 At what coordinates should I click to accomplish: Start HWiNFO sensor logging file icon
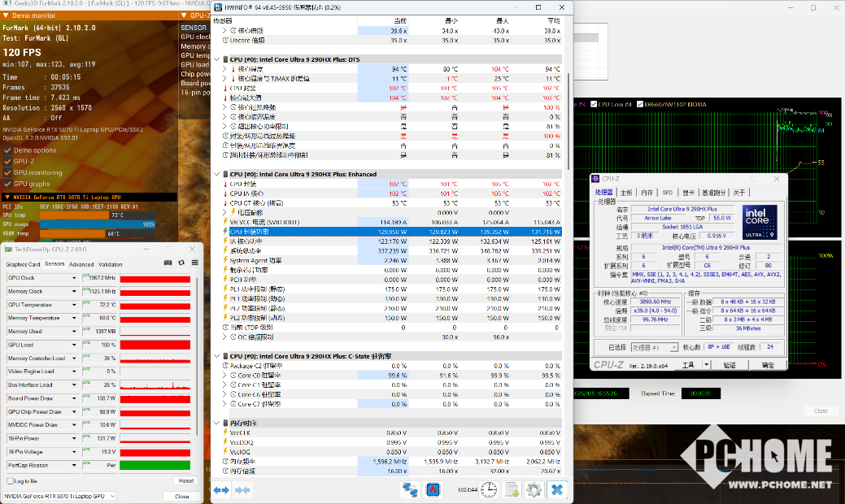512,489
